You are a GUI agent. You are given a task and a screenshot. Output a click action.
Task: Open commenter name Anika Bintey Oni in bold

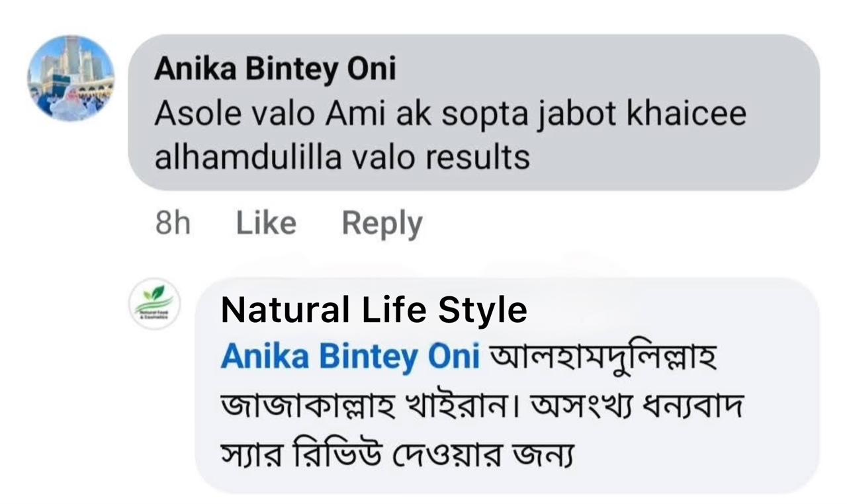(275, 70)
